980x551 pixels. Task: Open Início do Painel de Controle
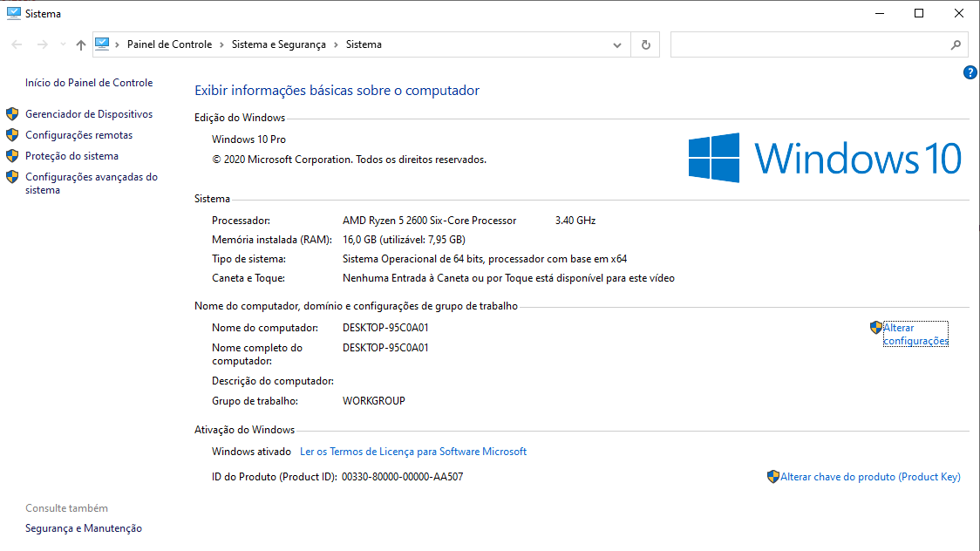pyautogui.click(x=89, y=83)
